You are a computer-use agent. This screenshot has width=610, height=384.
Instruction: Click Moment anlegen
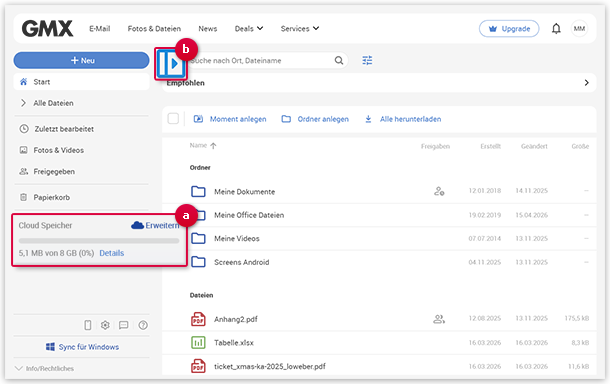[x=230, y=119]
